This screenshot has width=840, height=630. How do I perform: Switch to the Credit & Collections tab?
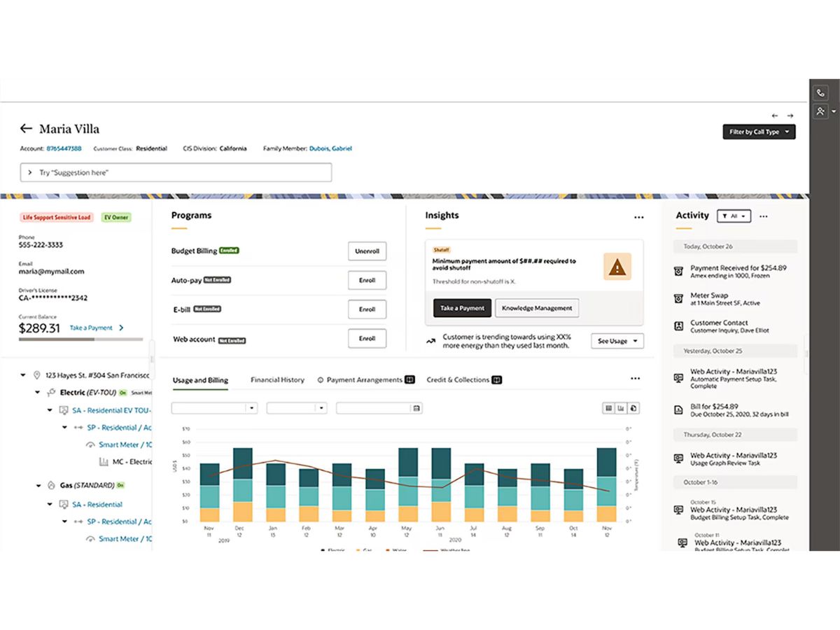[458, 380]
